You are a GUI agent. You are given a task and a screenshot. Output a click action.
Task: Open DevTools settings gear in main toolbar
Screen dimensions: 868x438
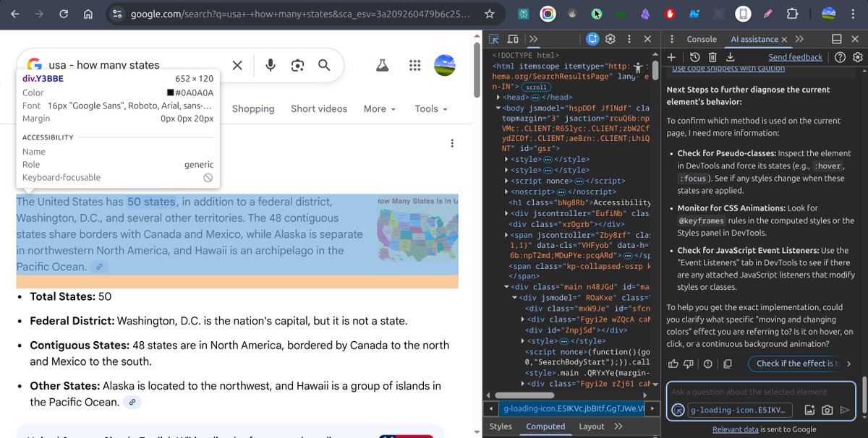tap(610, 39)
